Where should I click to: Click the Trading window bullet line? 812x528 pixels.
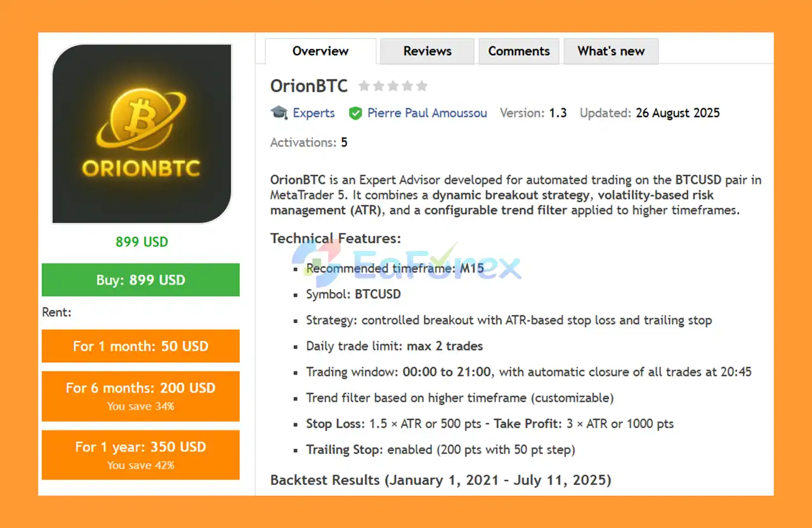[529, 372]
